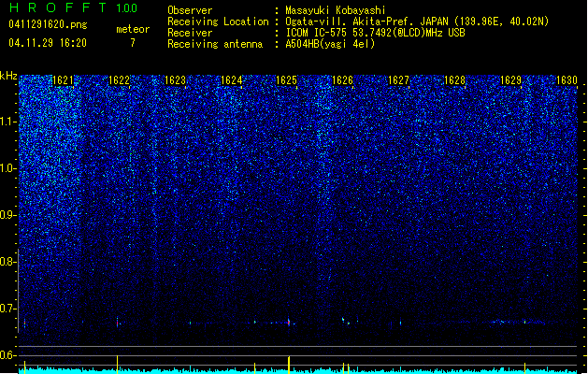The height and width of the screenshot is (374, 588).
Task: Jump to the 1623 time marker
Action: pyautogui.click(x=175, y=80)
